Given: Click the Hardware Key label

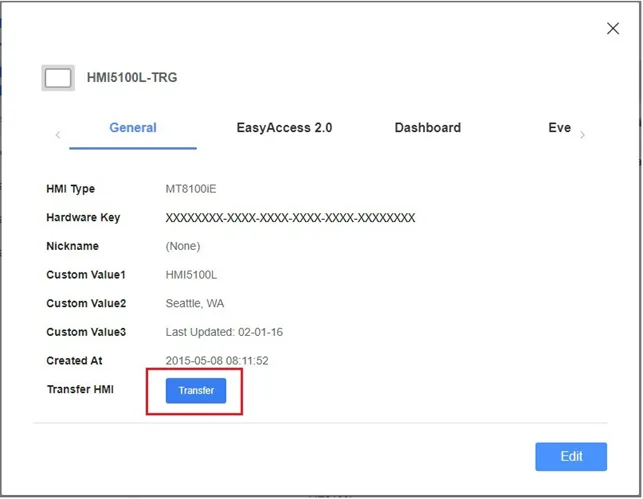Looking at the screenshot, I should click(x=83, y=218).
